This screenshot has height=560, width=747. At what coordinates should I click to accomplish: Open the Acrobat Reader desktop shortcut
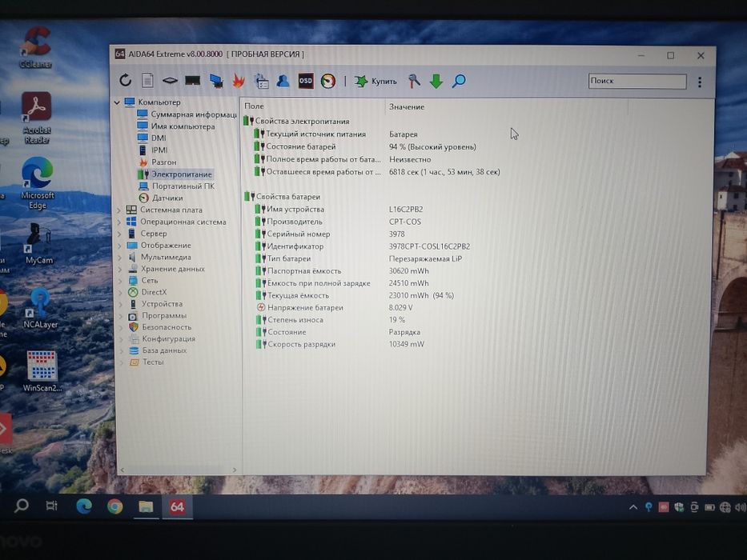tap(37, 118)
